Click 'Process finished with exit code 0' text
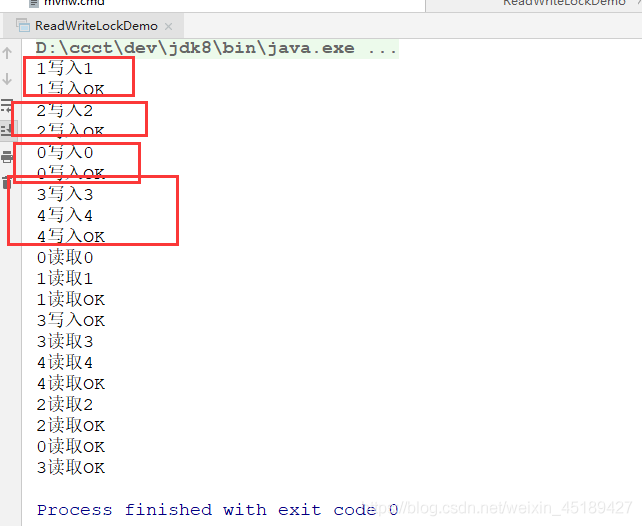 pos(217,510)
